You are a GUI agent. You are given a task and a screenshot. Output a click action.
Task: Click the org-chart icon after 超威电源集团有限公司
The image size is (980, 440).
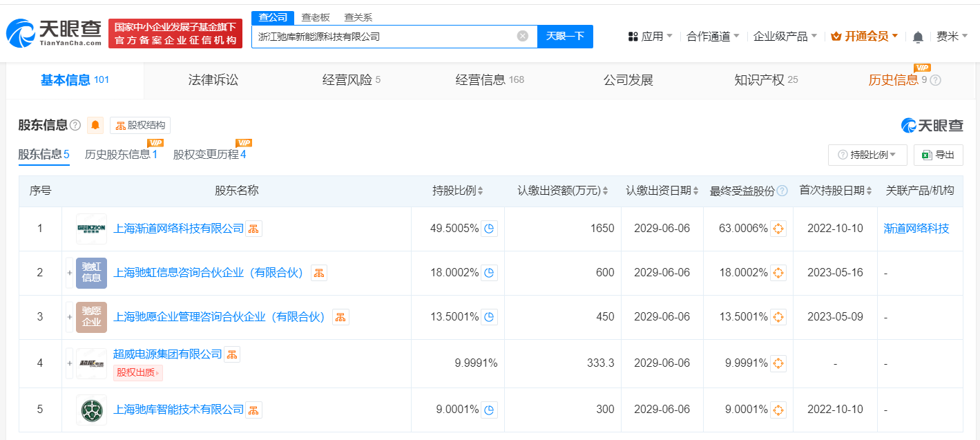(231, 354)
